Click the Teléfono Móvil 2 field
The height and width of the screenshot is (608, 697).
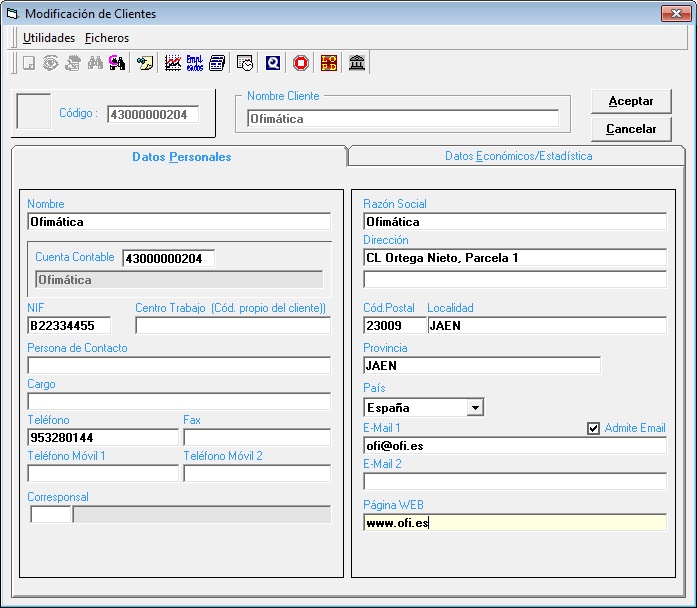pyautogui.click(x=257, y=474)
